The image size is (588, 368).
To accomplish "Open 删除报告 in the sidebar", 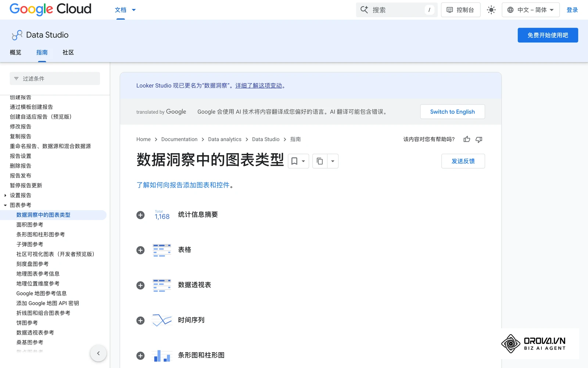I will click(x=21, y=166).
